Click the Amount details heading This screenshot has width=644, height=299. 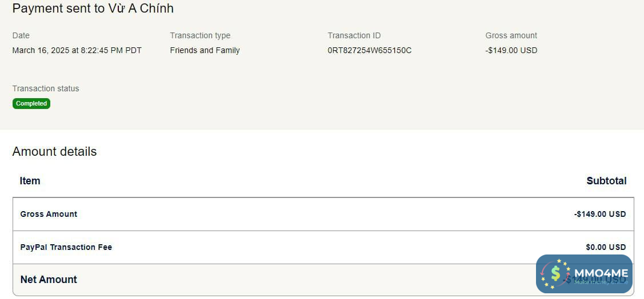coord(54,152)
